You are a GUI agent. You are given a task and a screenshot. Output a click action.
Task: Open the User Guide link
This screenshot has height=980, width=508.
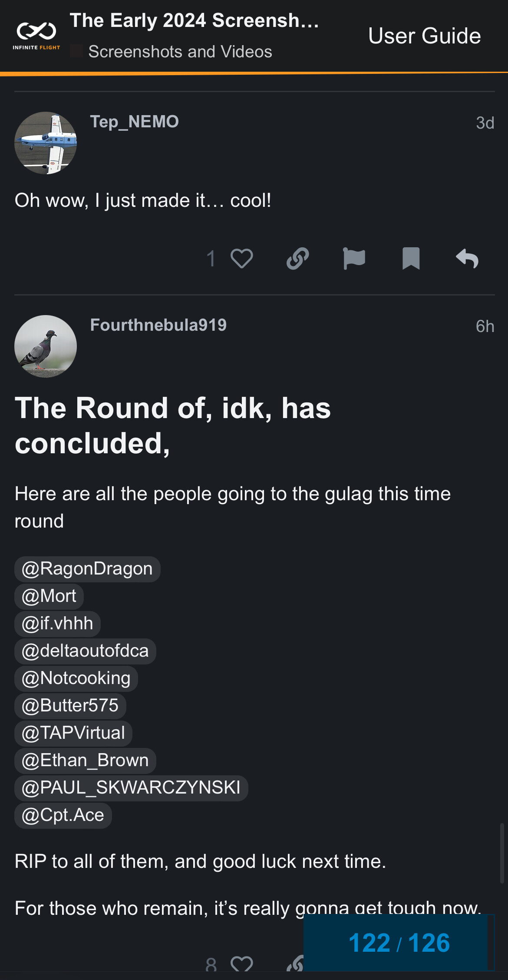424,36
